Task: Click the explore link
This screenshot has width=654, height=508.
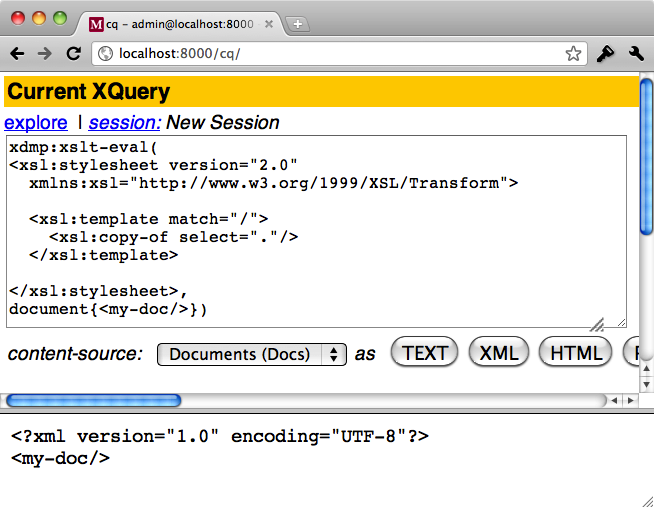Action: click(36, 123)
